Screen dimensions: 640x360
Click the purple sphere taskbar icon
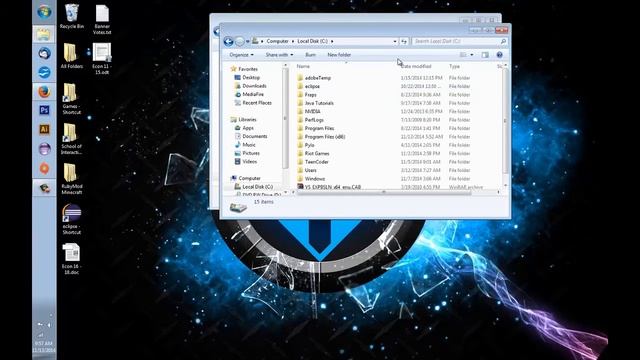click(44, 149)
